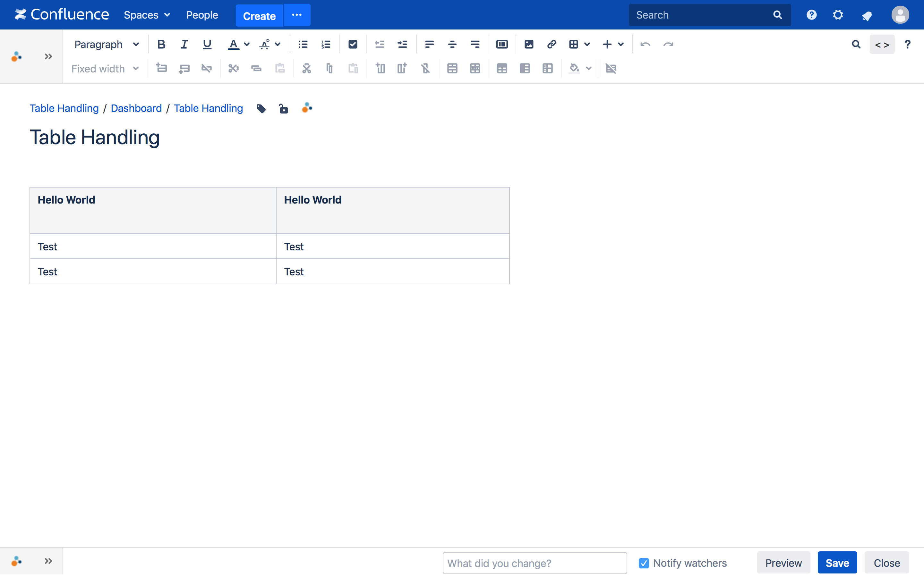
Task: Insert an image into the page
Action: pos(528,44)
